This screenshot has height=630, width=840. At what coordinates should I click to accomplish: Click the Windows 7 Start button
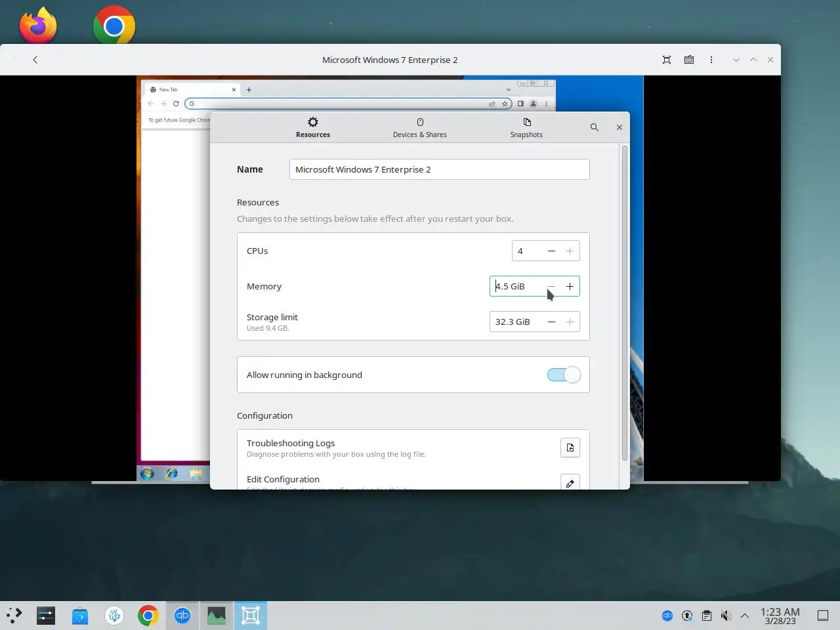pyautogui.click(x=147, y=473)
